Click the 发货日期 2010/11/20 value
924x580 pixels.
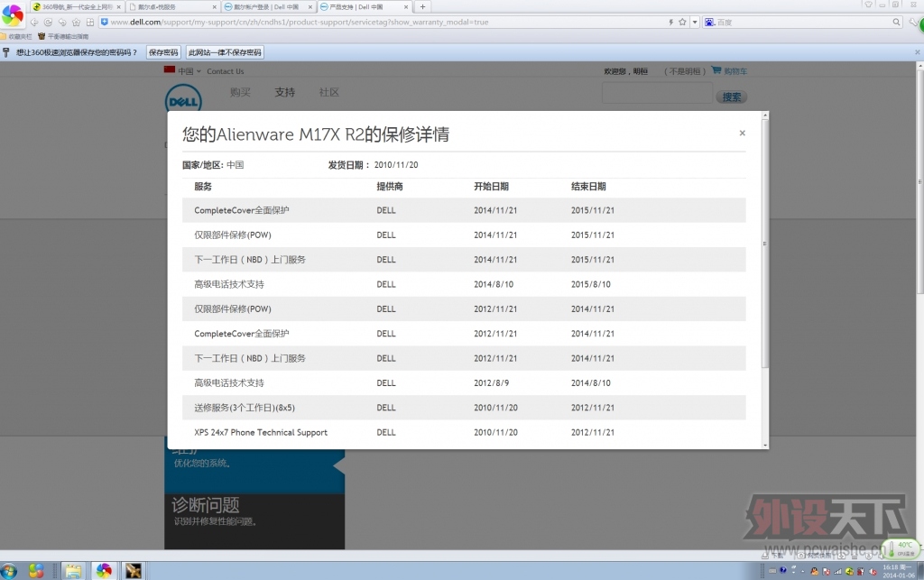396,165
